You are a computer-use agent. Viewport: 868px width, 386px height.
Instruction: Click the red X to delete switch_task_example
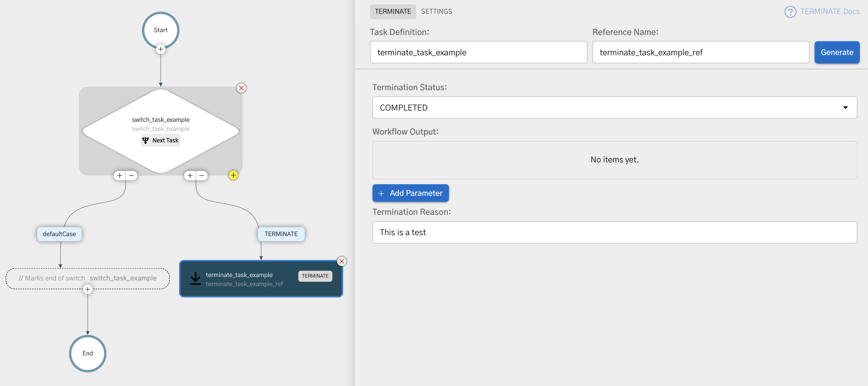[241, 88]
